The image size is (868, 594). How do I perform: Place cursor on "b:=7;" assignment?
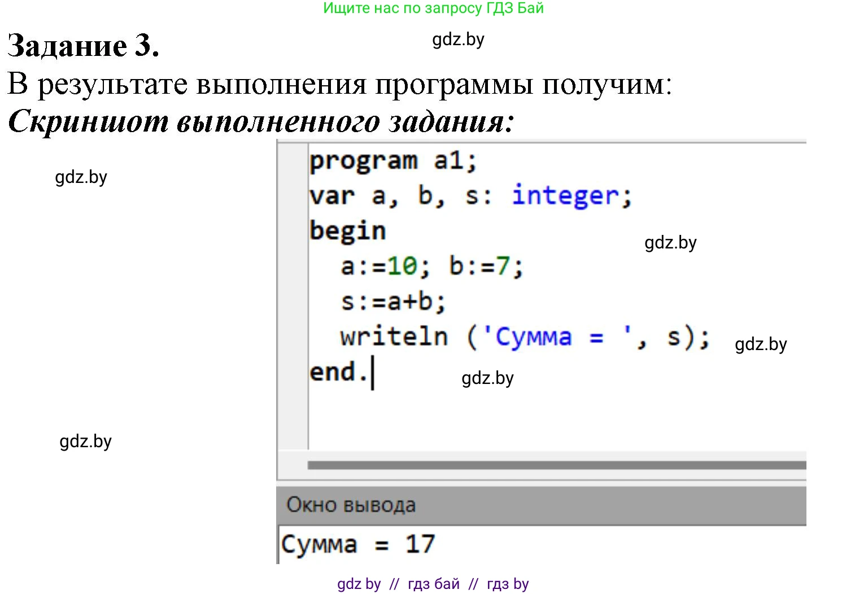[486, 267]
